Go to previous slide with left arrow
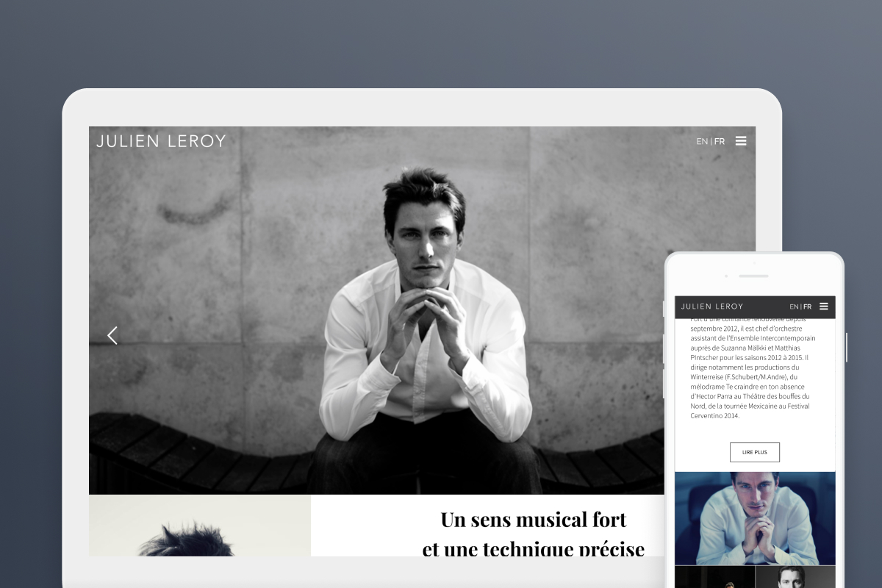This screenshot has height=588, width=882. [x=112, y=336]
